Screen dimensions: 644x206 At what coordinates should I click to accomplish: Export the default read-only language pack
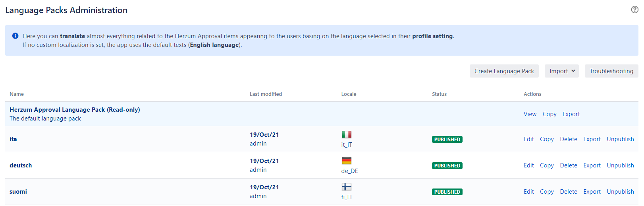click(x=571, y=114)
